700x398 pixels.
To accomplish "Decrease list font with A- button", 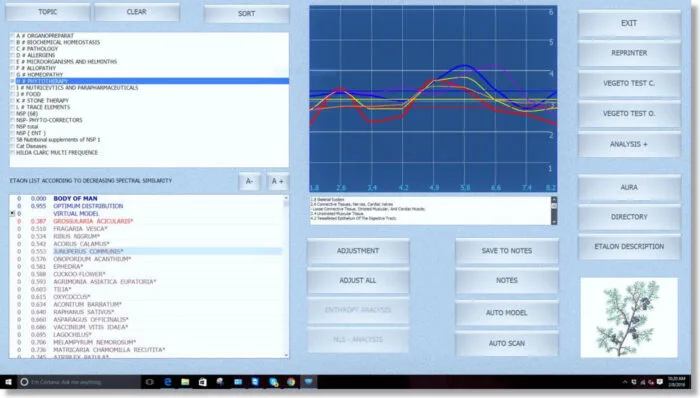I will 249,181.
